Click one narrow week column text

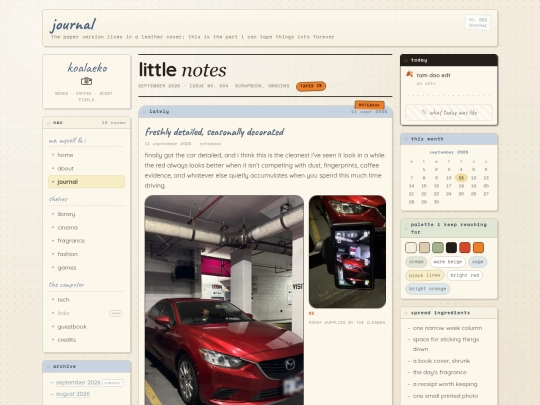pos(447,328)
